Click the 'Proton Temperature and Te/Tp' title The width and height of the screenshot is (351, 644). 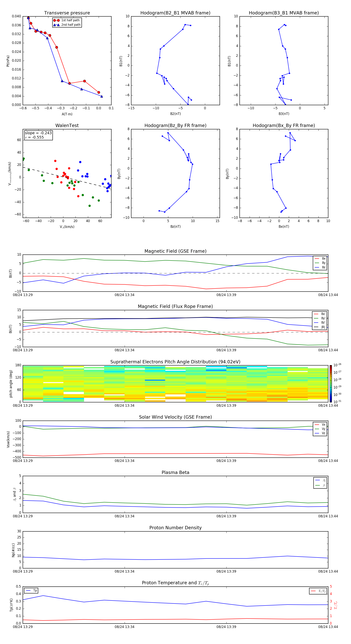(175, 583)
